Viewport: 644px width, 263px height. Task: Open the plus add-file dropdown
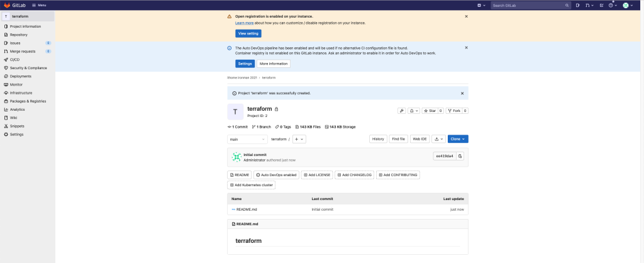click(x=299, y=139)
